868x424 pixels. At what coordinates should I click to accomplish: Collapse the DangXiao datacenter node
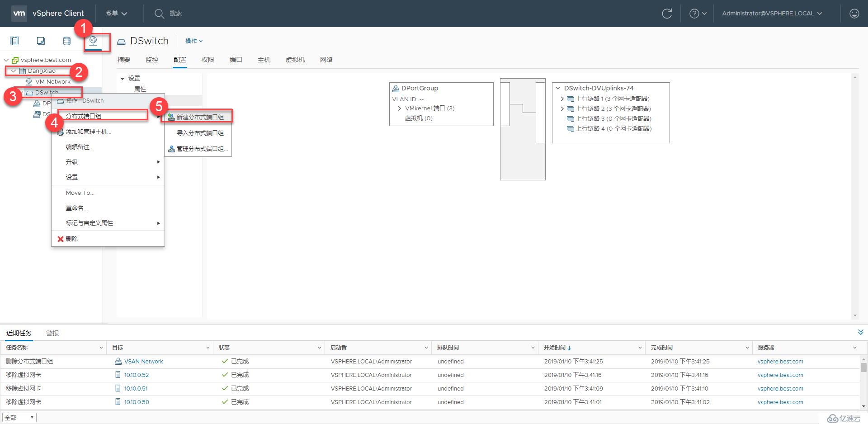[14, 71]
